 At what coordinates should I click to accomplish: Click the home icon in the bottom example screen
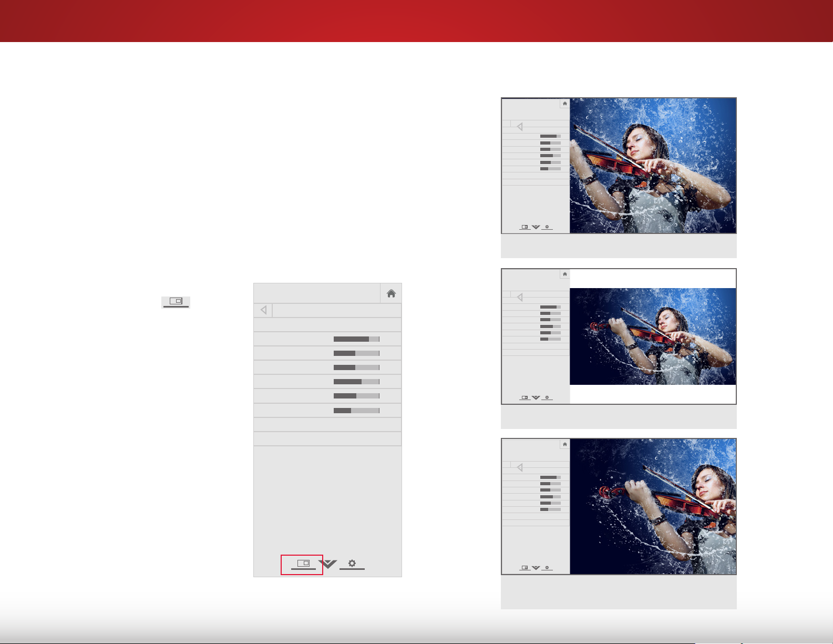pyautogui.click(x=565, y=444)
